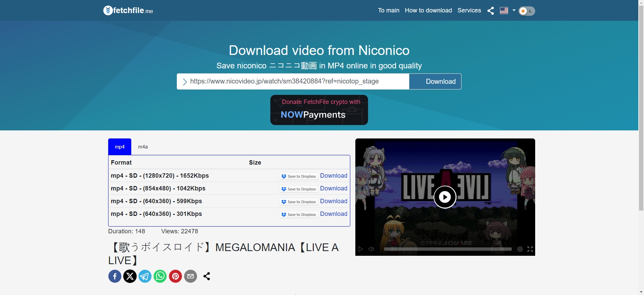The width and height of the screenshot is (644, 295).
Task: Download the 640x360 301Kbps mp4
Action: 334,214
